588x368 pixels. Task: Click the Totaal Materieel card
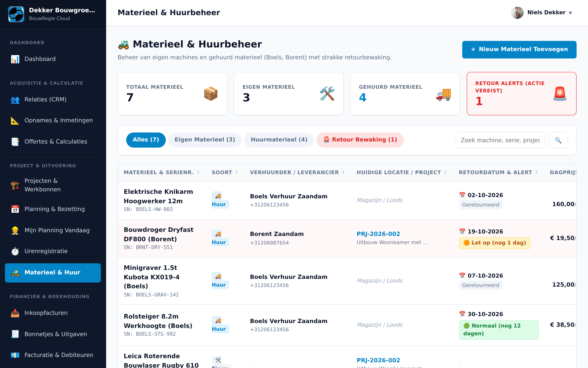tap(172, 94)
